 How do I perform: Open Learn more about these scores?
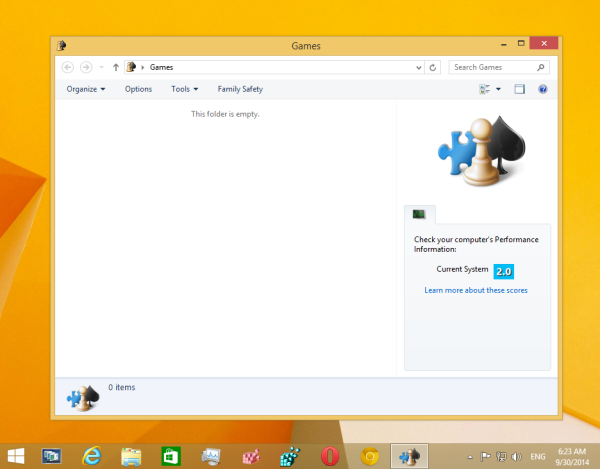tap(476, 290)
